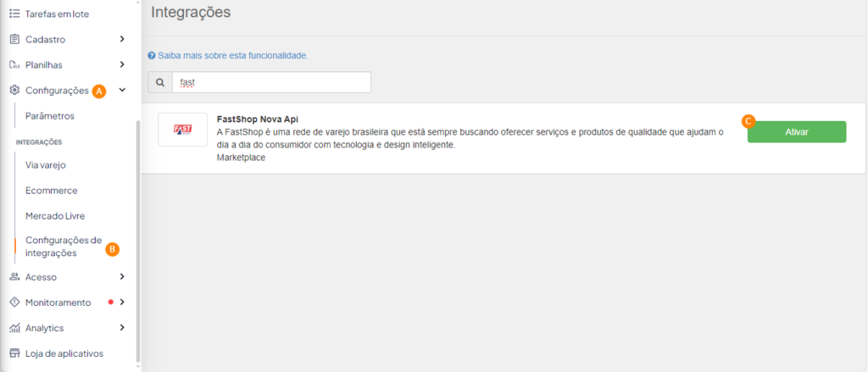868x372 pixels.
Task: Expand the Acesso submenu chevron
Action: click(x=122, y=276)
